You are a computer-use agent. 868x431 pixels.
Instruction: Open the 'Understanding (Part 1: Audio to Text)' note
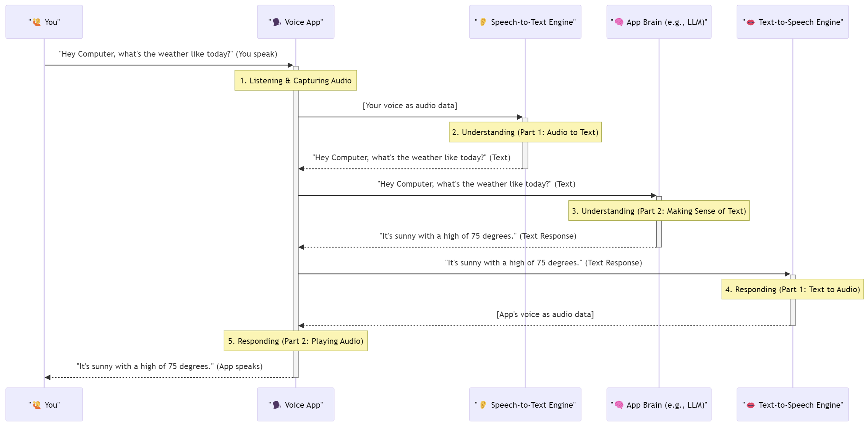[525, 132]
